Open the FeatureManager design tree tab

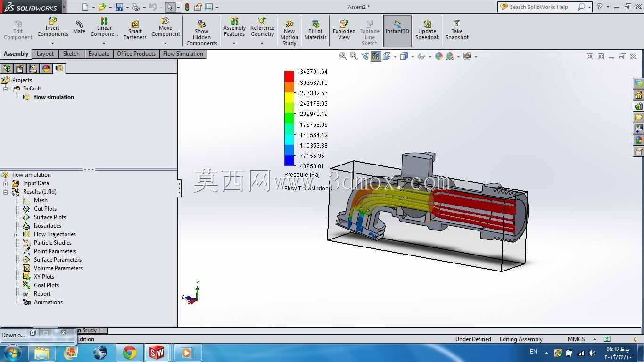[x=7, y=68]
